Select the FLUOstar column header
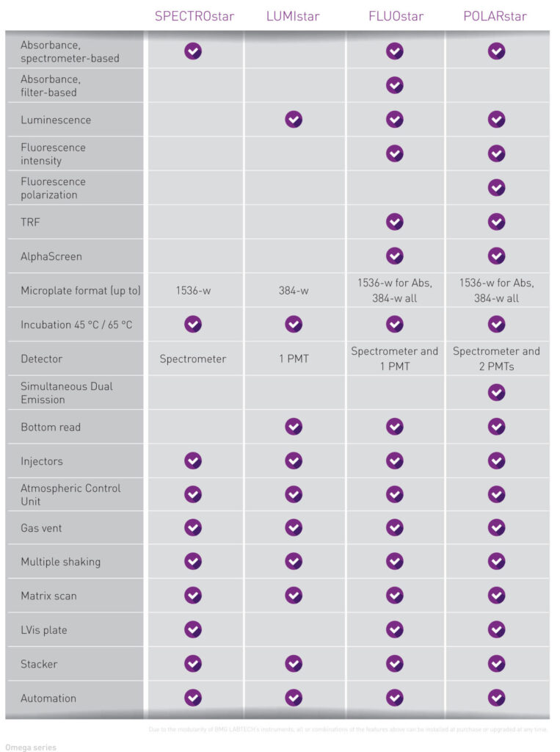 (396, 16)
